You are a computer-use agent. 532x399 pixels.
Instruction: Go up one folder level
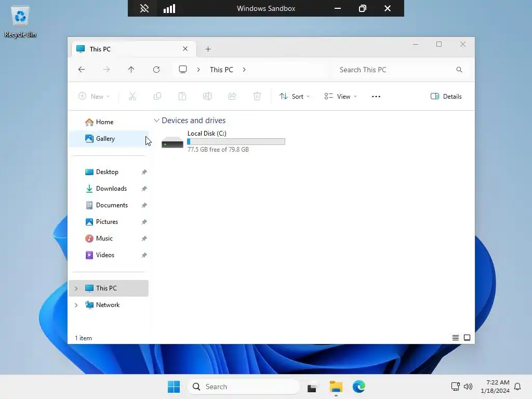(131, 70)
